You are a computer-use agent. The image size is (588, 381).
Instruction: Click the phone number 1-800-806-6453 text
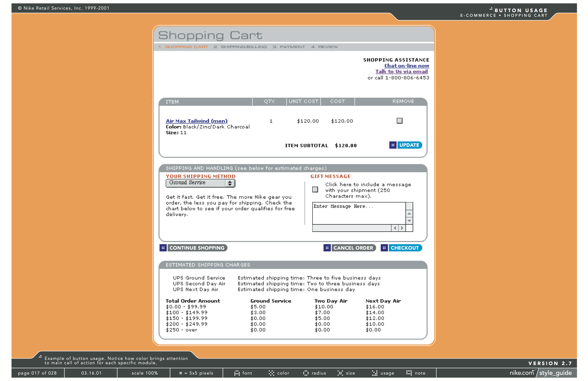point(407,78)
